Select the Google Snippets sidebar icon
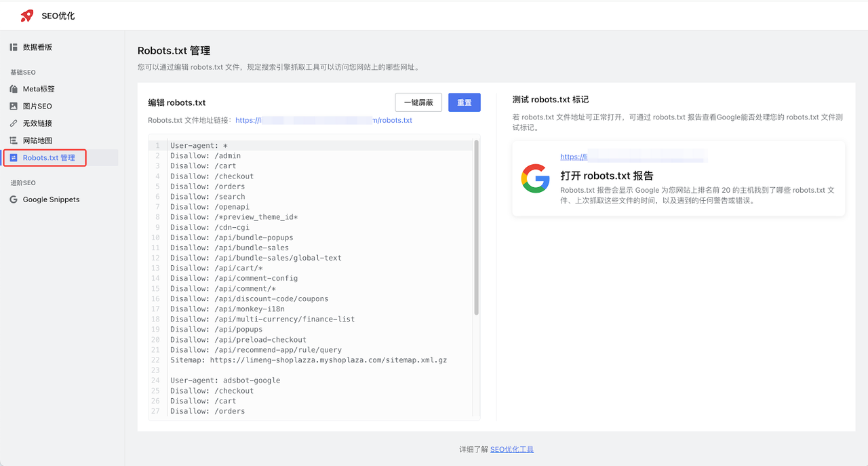 (14, 199)
